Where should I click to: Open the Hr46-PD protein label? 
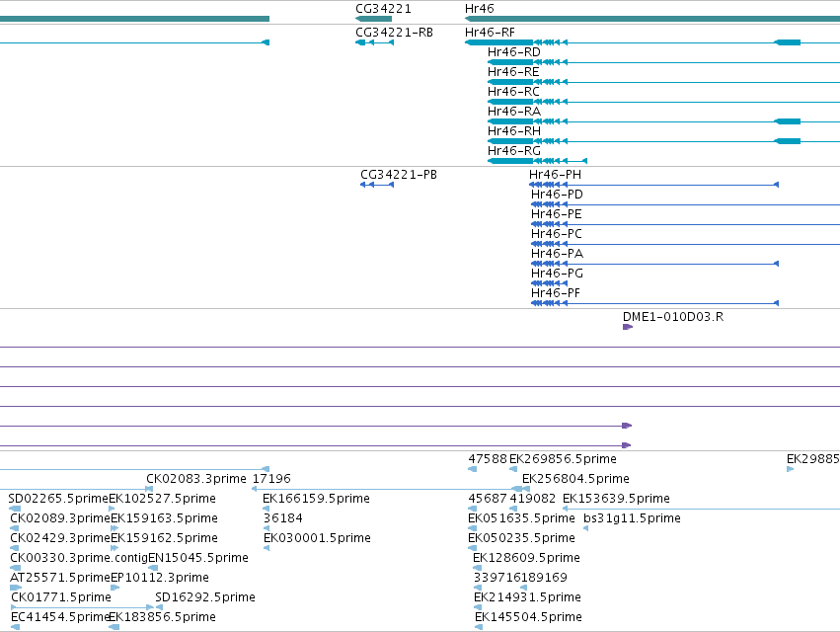[x=557, y=195]
